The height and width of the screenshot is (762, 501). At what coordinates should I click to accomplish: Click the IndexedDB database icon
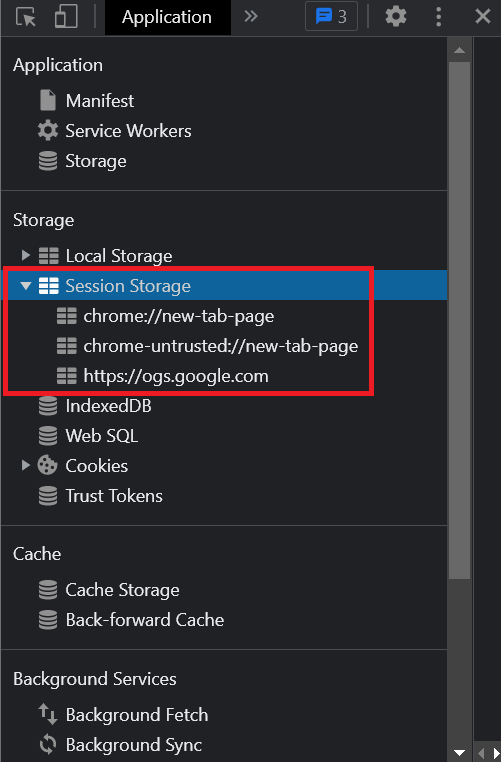pos(48,406)
